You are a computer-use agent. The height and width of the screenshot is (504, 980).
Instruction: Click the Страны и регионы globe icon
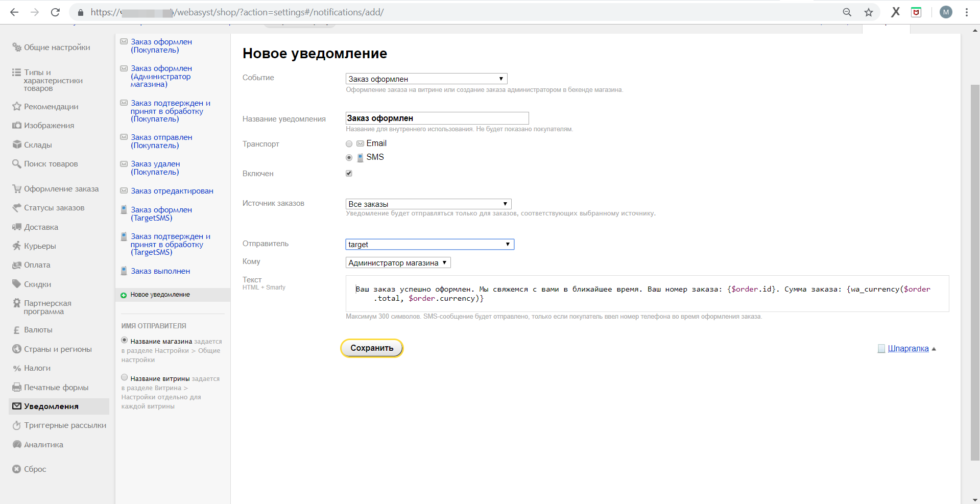pos(17,349)
